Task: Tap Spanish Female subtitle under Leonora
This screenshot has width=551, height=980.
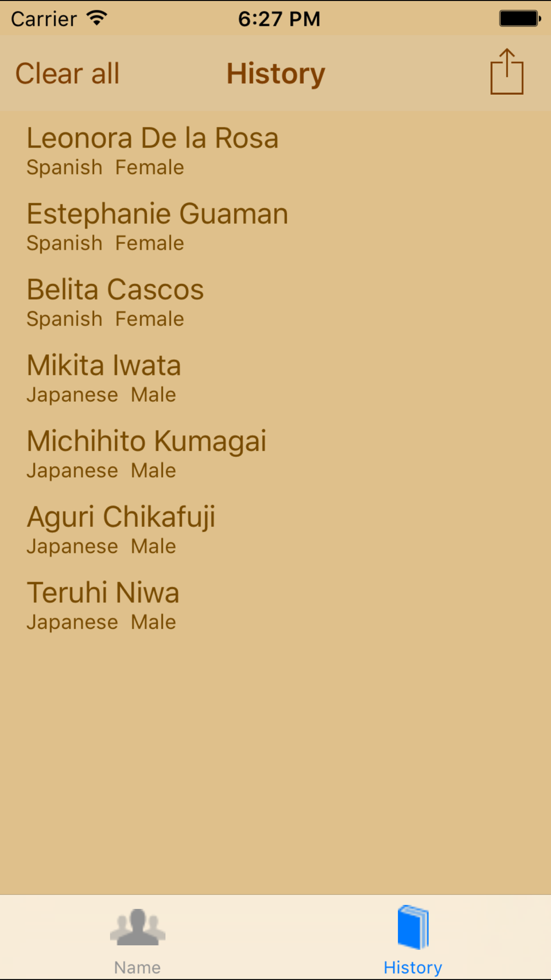Action: (x=105, y=168)
